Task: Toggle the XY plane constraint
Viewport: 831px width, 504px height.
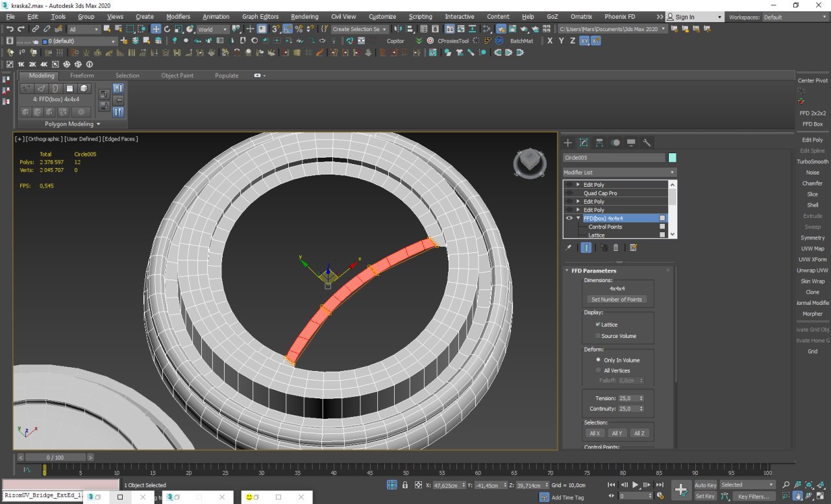Action: click(584, 41)
